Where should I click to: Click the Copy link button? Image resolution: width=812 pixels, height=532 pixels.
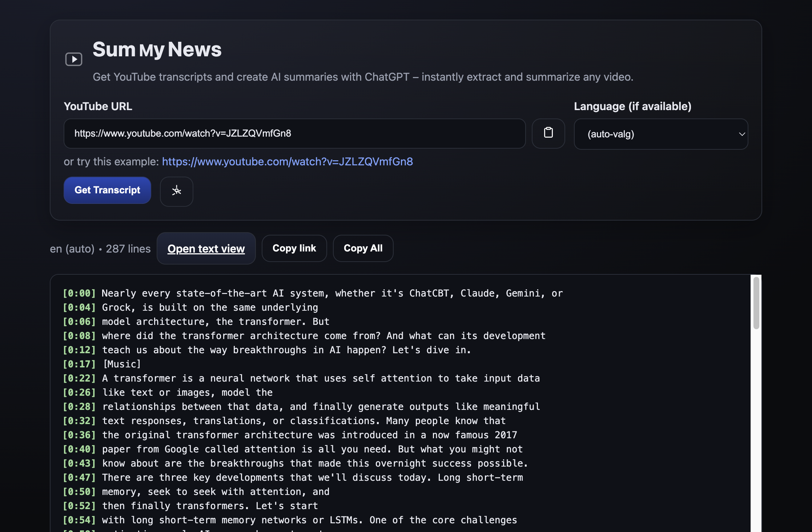coord(294,248)
